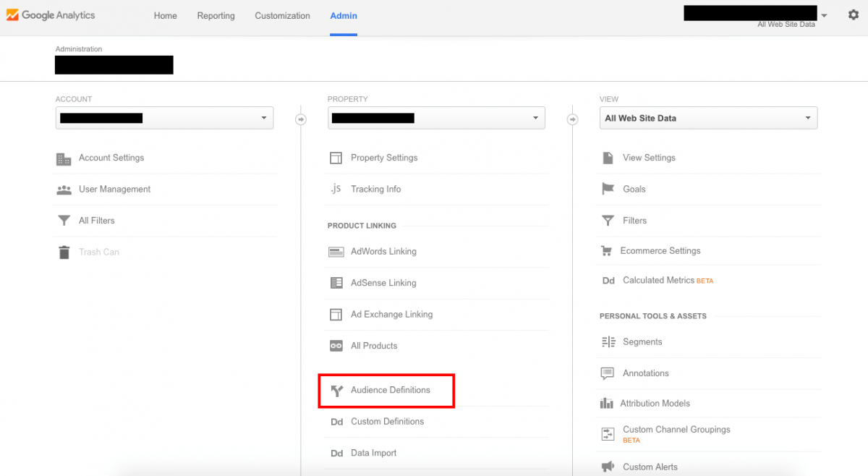
Task: Click the All Products link icon
Action: click(x=336, y=346)
